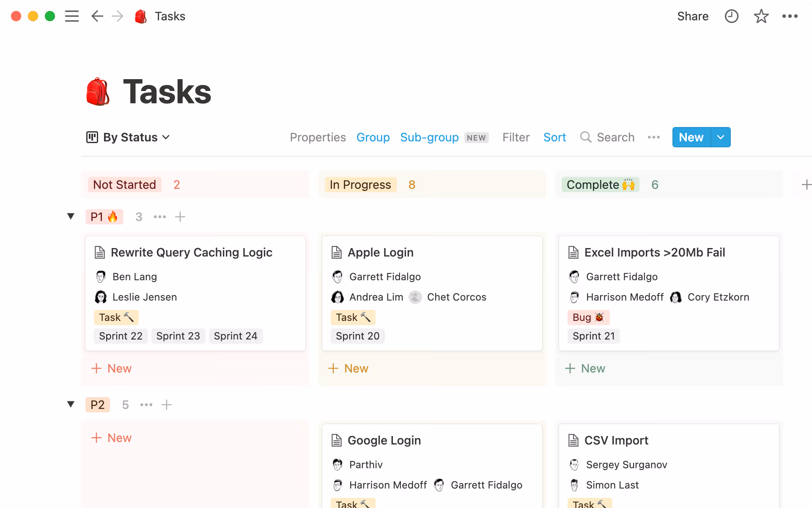This screenshot has height=508, width=812.
Task: Open page history clock icon
Action: click(x=731, y=16)
